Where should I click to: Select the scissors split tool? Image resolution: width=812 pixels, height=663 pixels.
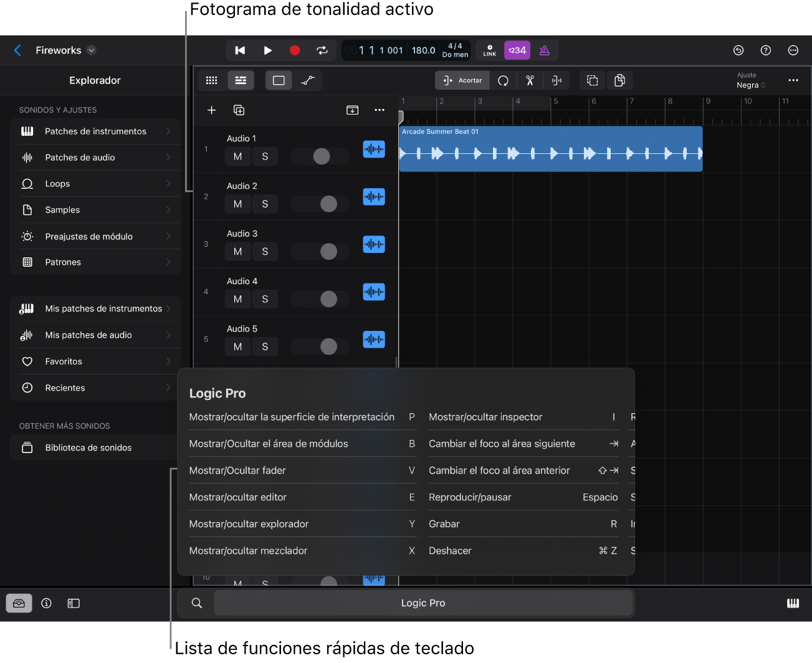(x=530, y=80)
